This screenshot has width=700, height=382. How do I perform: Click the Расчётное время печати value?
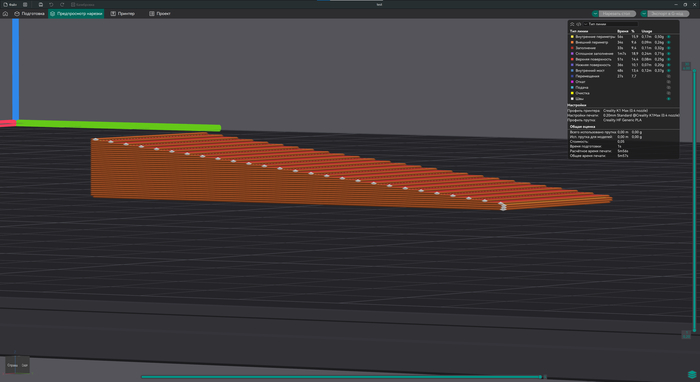(623, 151)
